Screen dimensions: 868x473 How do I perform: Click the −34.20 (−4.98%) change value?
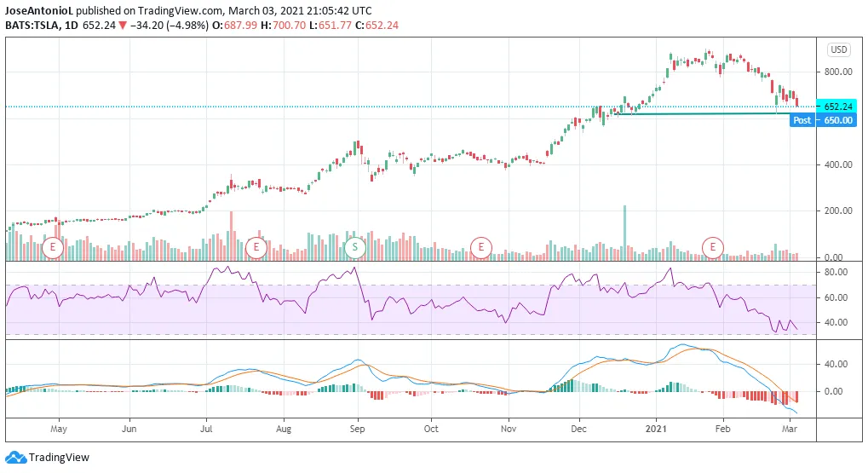point(169,26)
